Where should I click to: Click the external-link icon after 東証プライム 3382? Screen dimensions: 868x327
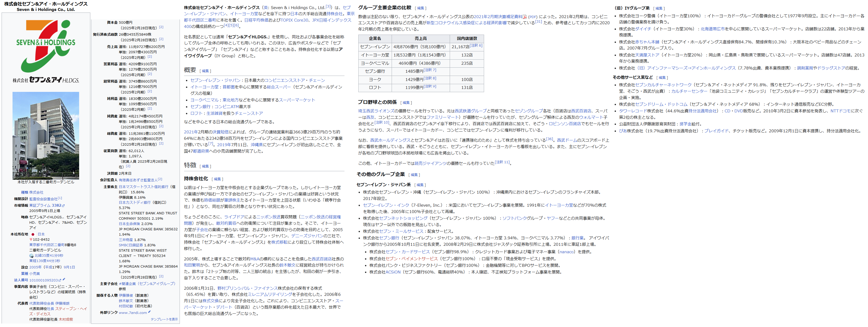pos(63,206)
